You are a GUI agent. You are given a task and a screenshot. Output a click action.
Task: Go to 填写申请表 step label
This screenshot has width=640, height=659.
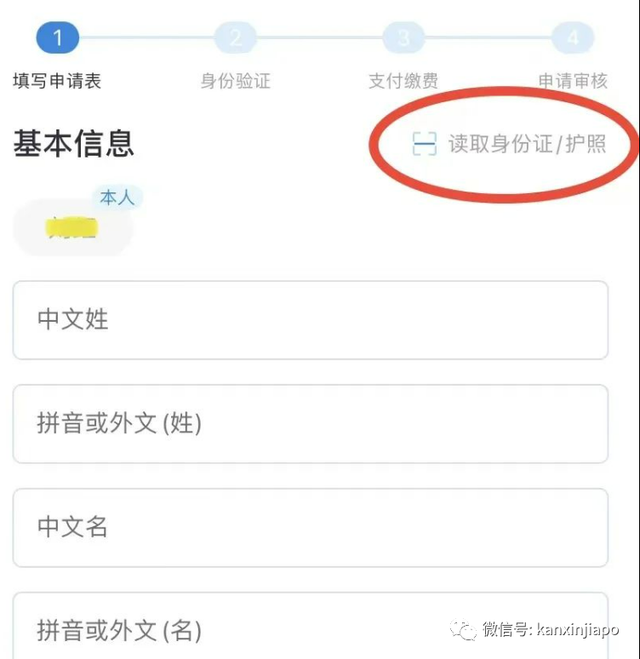point(57,81)
